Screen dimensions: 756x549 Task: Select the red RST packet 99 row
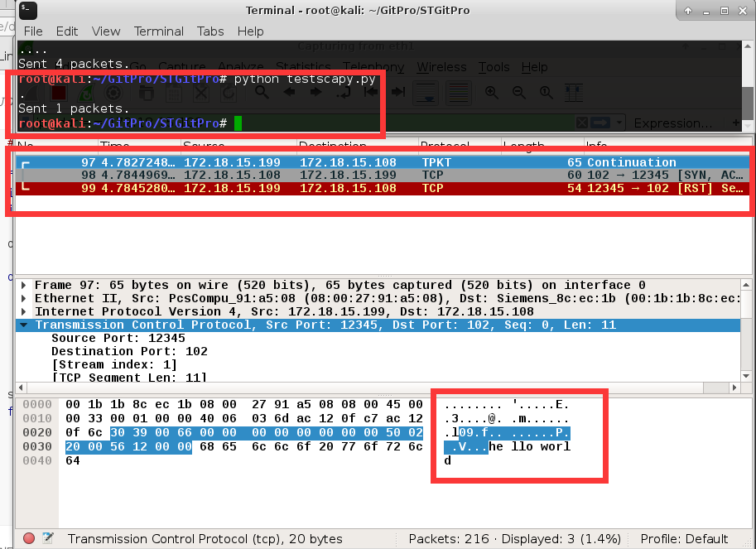(x=331, y=189)
